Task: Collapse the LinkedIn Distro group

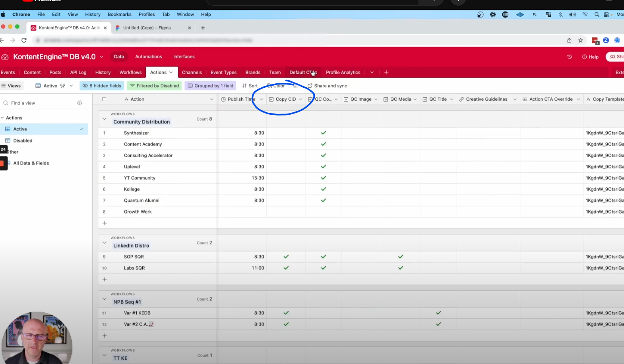Action: pos(105,243)
